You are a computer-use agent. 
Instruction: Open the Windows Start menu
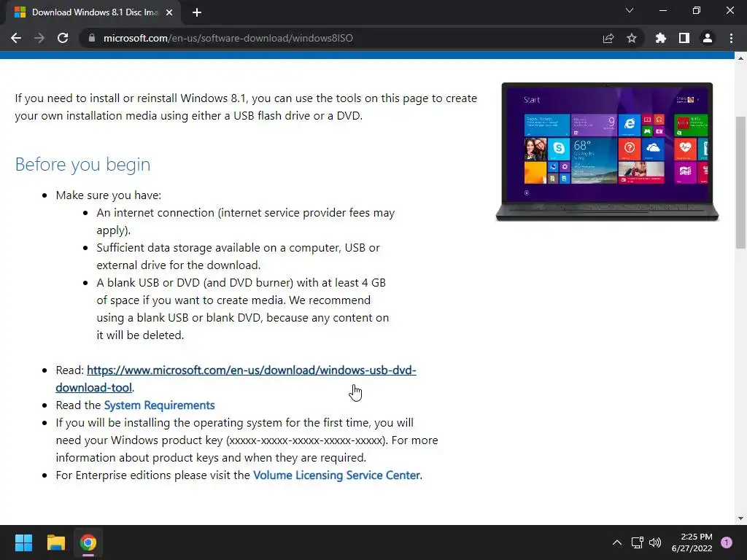click(23, 542)
